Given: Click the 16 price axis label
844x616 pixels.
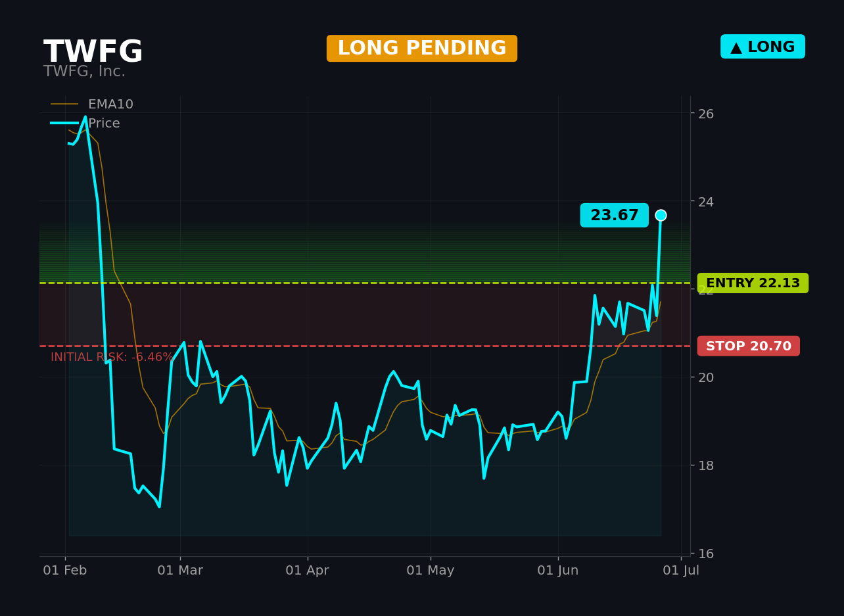Looking at the screenshot, I should coord(706,554).
